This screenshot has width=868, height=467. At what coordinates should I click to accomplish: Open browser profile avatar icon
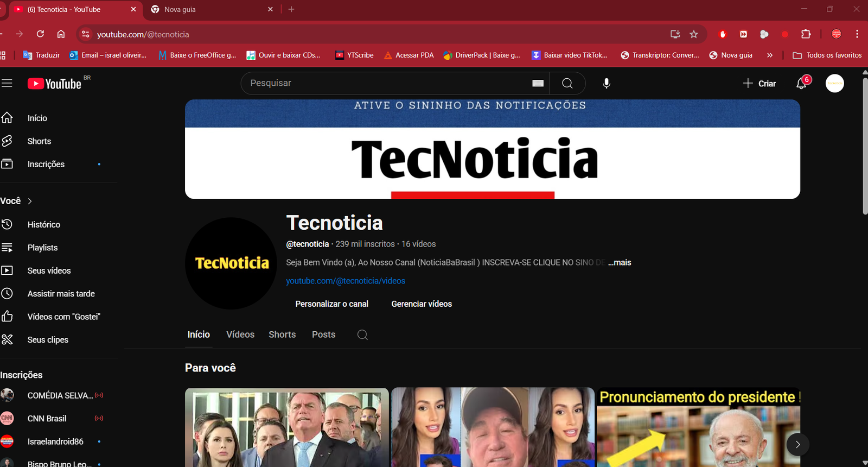coord(837,34)
